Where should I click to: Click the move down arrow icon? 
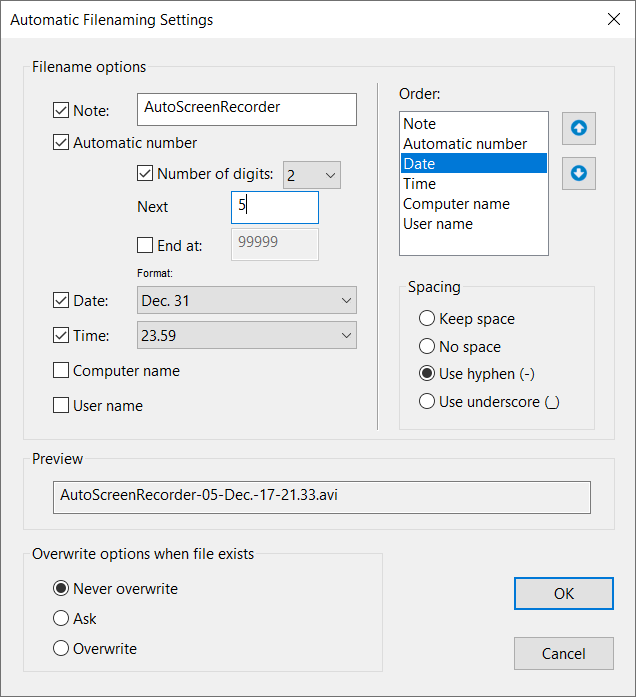pos(578,173)
